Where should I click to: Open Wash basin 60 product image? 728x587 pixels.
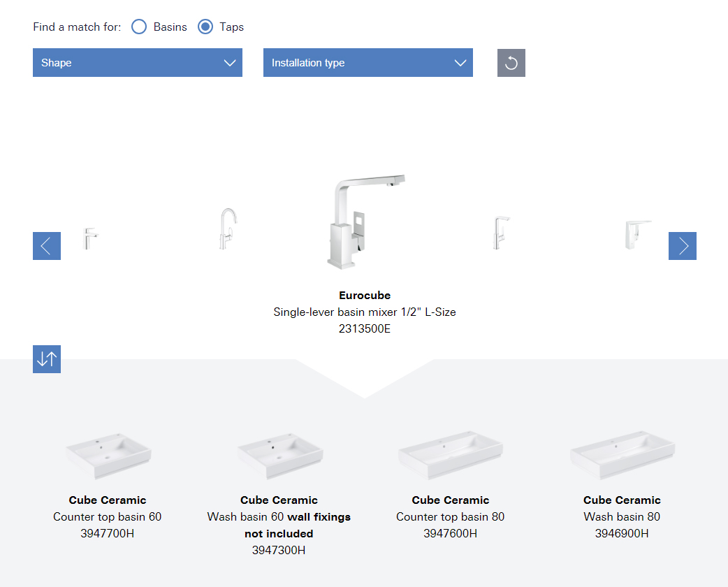(x=279, y=456)
